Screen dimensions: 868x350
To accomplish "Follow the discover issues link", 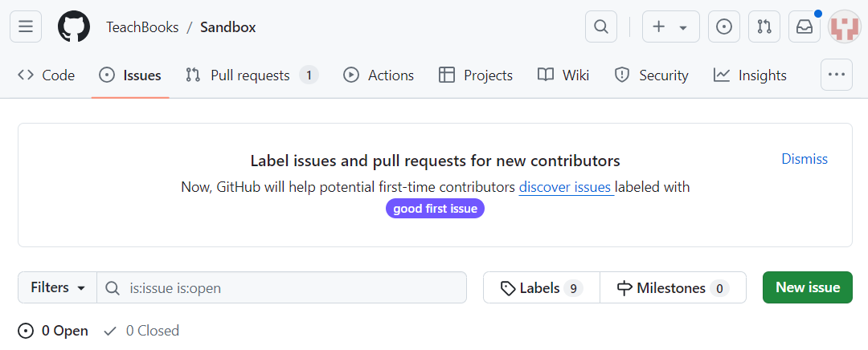I will (565, 187).
